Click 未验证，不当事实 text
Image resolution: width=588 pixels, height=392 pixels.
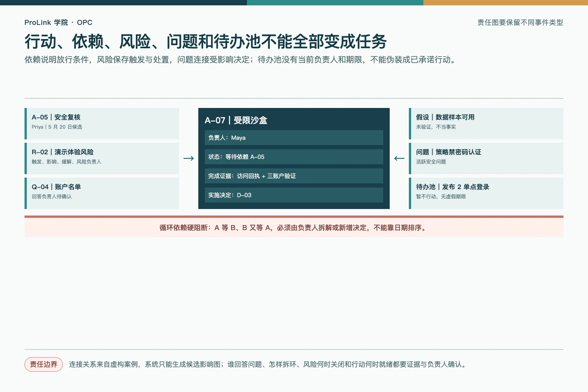coord(436,127)
